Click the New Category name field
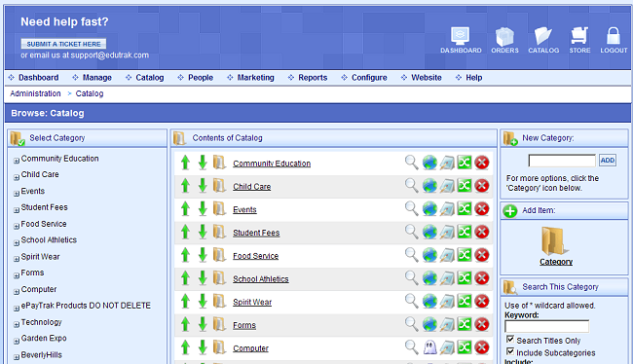The width and height of the screenshot is (633, 364). pos(562,161)
